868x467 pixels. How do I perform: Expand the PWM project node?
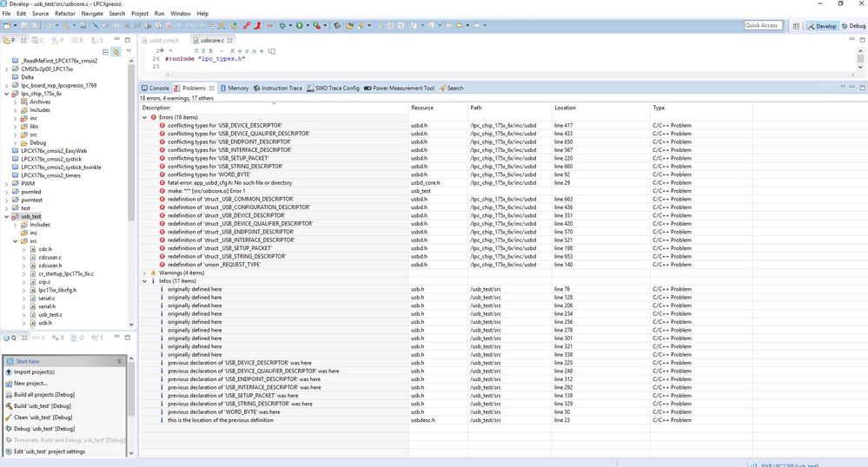pos(7,184)
